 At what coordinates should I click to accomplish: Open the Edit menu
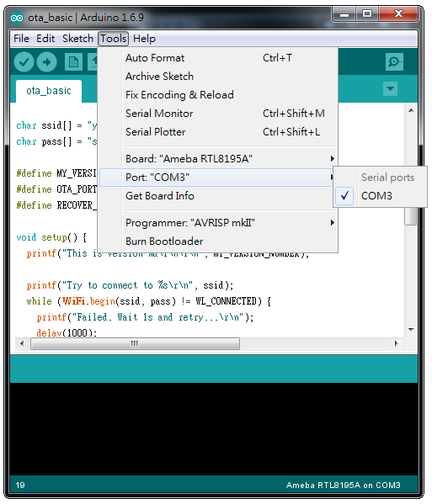[x=45, y=39]
